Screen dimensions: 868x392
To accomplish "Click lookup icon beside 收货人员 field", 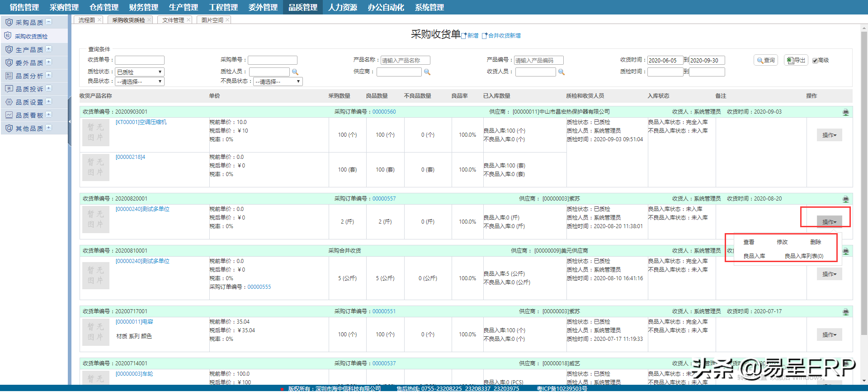I will (561, 72).
